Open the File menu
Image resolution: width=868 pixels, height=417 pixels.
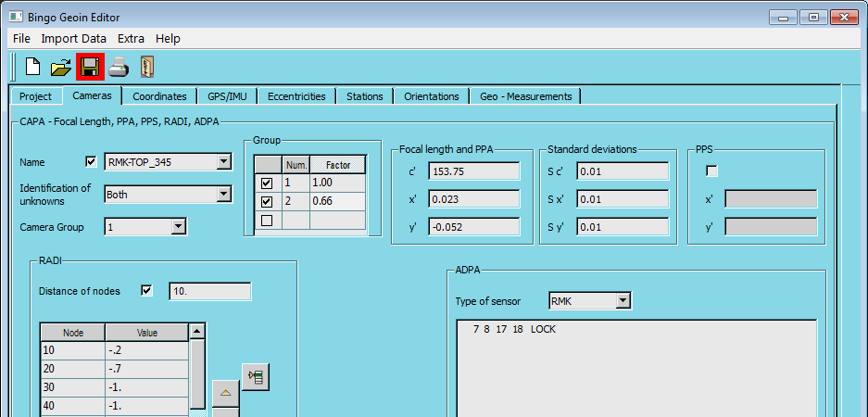pyautogui.click(x=21, y=39)
